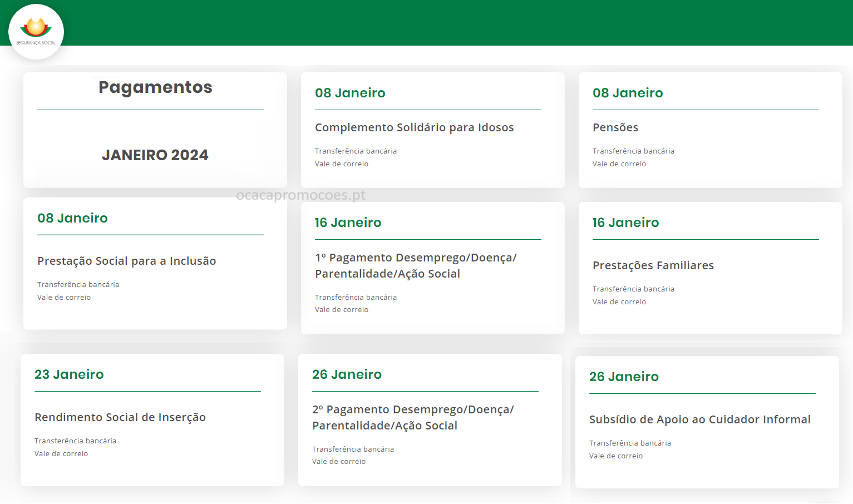The image size is (853, 504).
Task: Select Vale de correio under 1º Pagamento Desemprego
Action: (342, 309)
